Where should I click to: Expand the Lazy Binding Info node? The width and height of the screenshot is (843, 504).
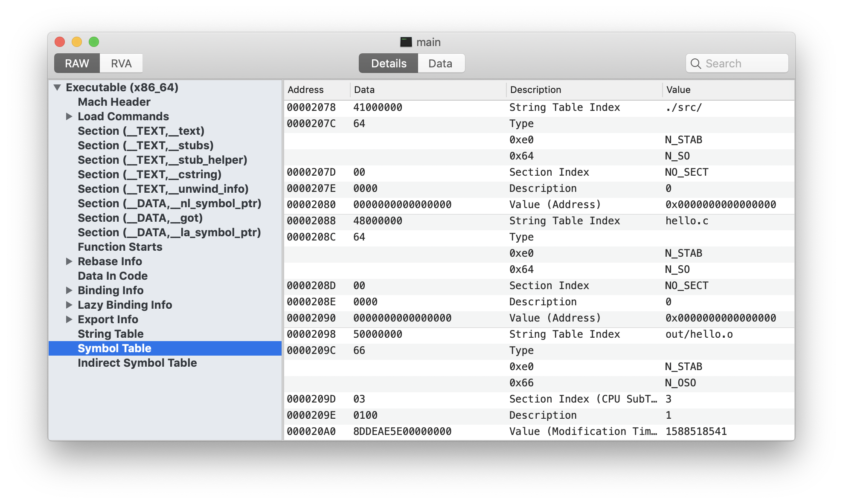point(69,305)
